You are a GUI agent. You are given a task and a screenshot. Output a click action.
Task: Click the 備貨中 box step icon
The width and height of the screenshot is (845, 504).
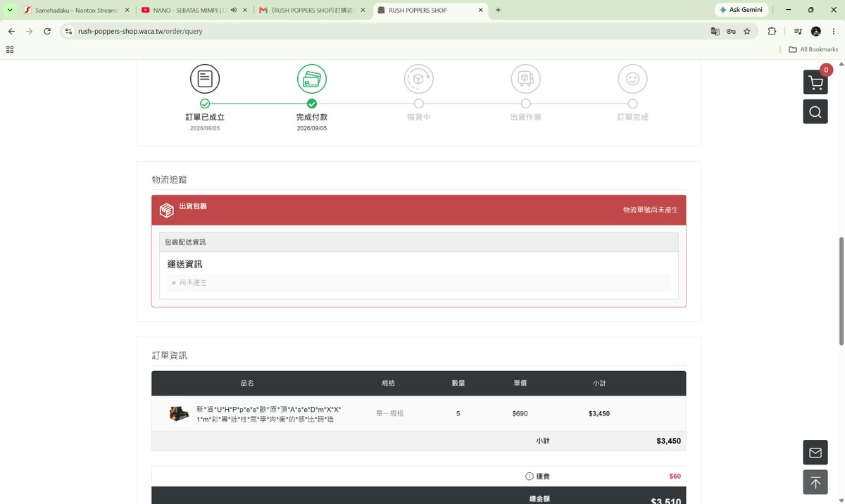click(419, 79)
